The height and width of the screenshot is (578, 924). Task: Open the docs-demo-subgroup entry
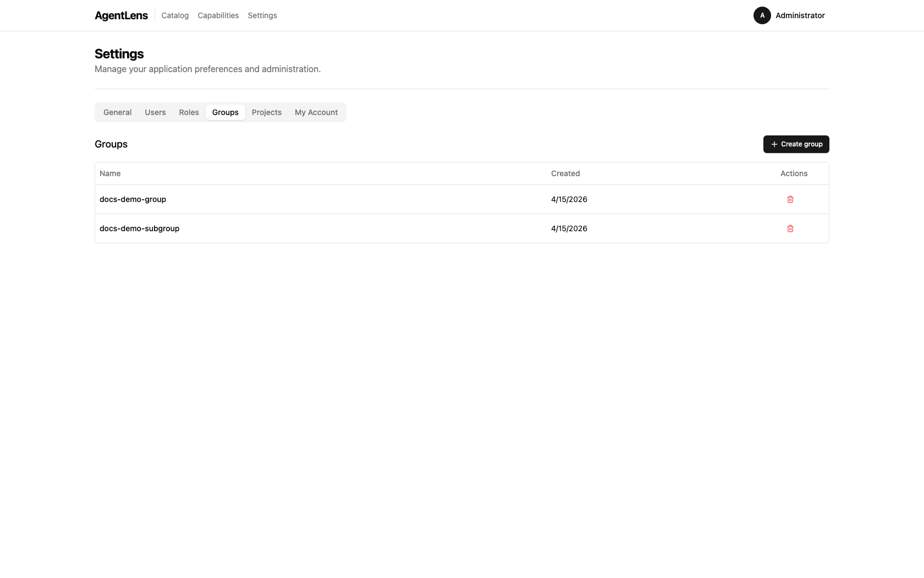pos(139,228)
